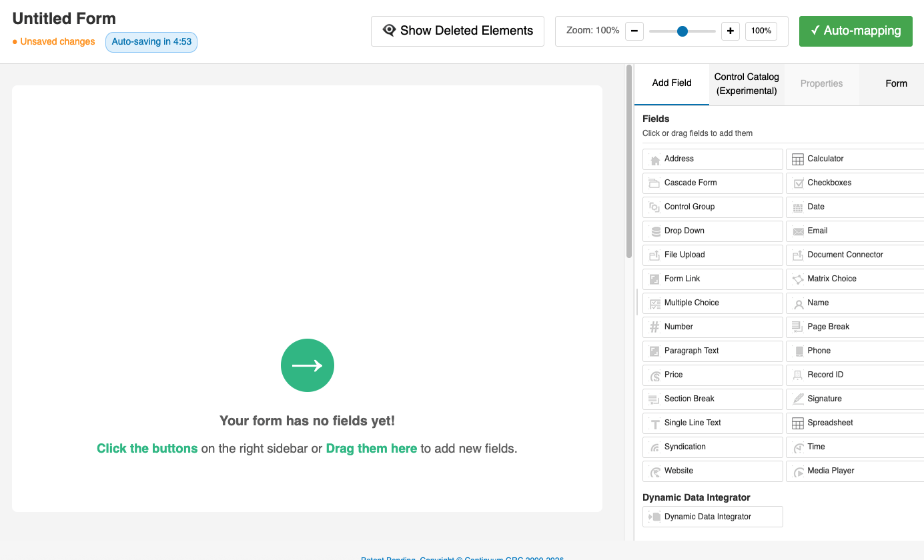Enable the Auto-mapping toggle button

coord(855,31)
